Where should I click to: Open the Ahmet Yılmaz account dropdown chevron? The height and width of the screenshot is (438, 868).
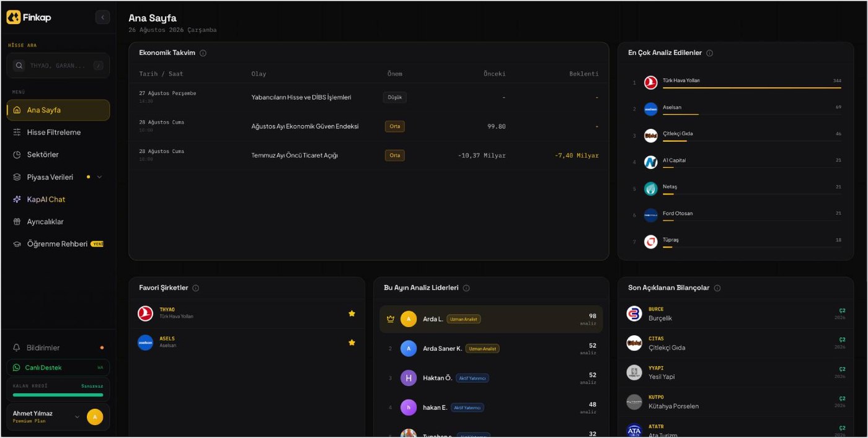tap(77, 417)
